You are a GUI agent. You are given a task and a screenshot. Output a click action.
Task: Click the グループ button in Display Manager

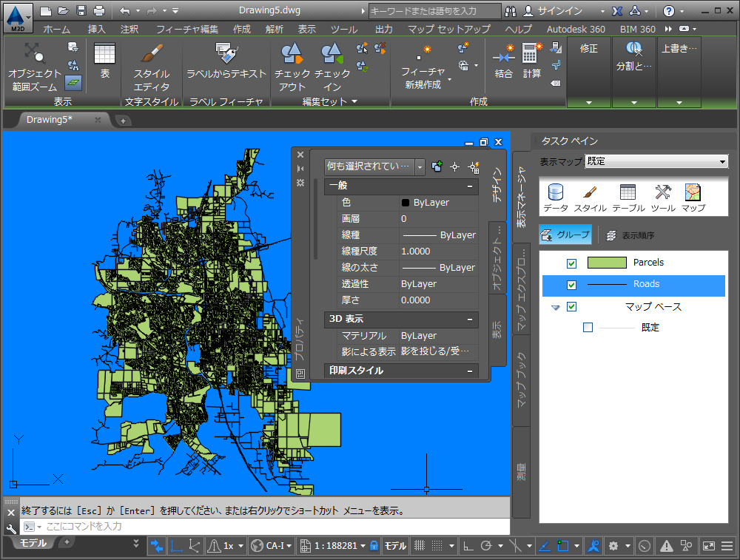coord(566,235)
